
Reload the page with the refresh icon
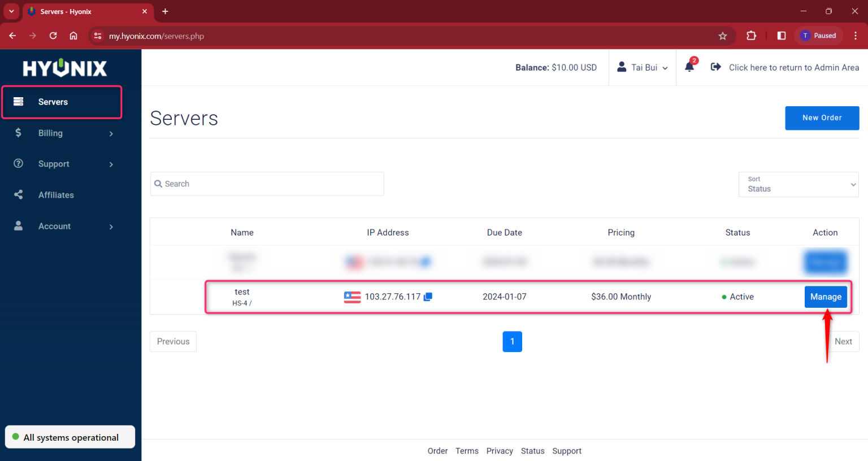53,36
